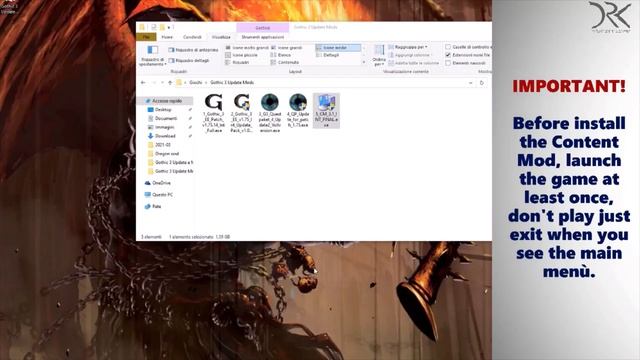Open the Gothic 3 desktop shortcut

8,7
